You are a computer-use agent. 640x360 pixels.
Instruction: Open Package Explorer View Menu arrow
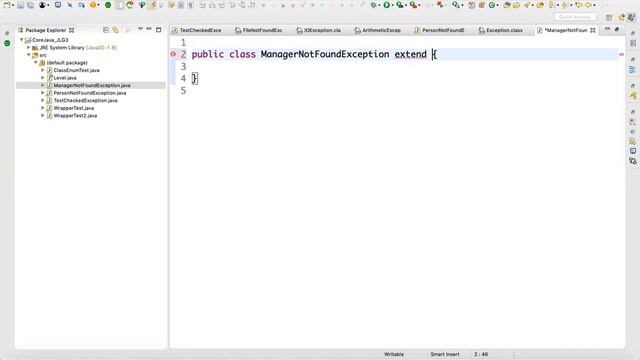(x=140, y=29)
